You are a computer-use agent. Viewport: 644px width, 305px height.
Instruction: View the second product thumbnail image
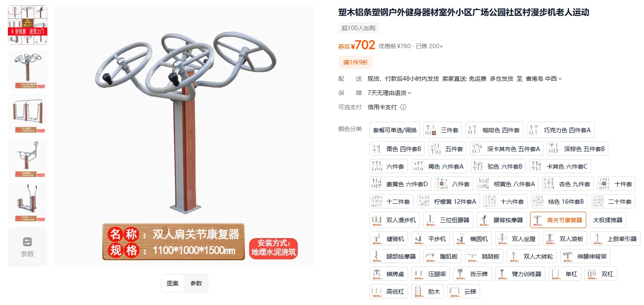pos(28,69)
